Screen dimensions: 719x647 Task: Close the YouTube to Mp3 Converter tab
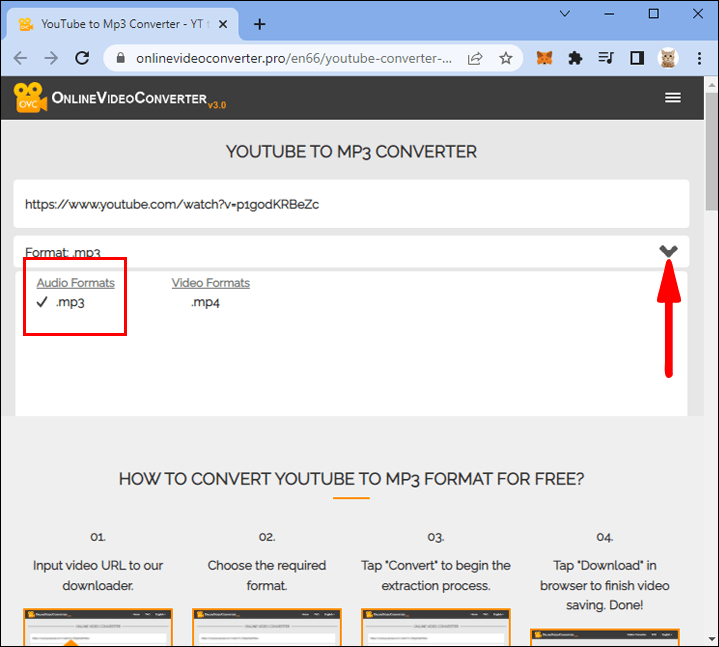point(223,24)
